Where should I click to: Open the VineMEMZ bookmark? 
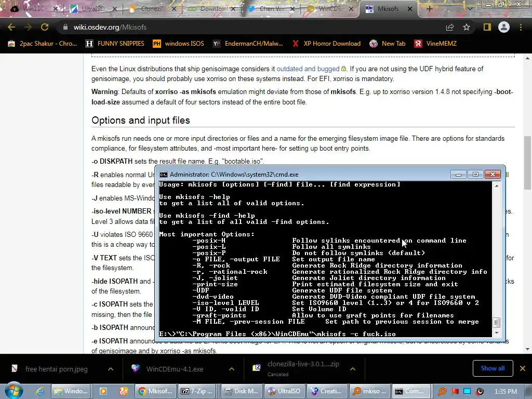pos(436,44)
